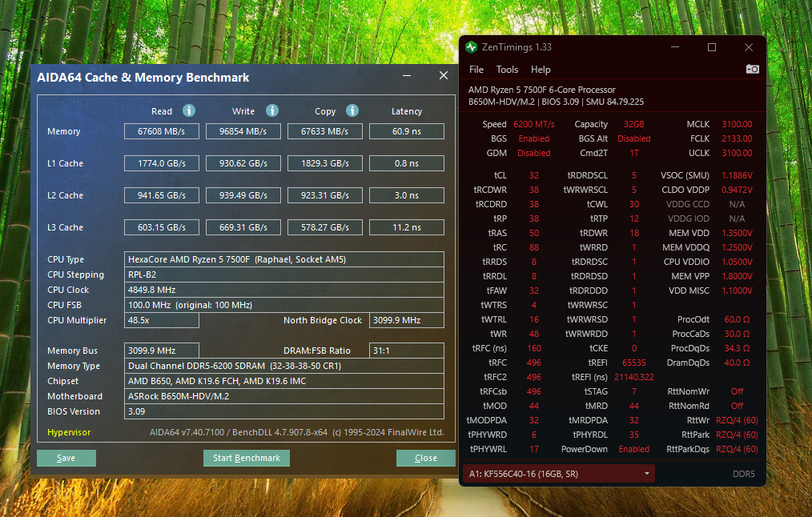This screenshot has width=812, height=517.
Task: Click the BGS Enabled value
Action: pos(534,138)
